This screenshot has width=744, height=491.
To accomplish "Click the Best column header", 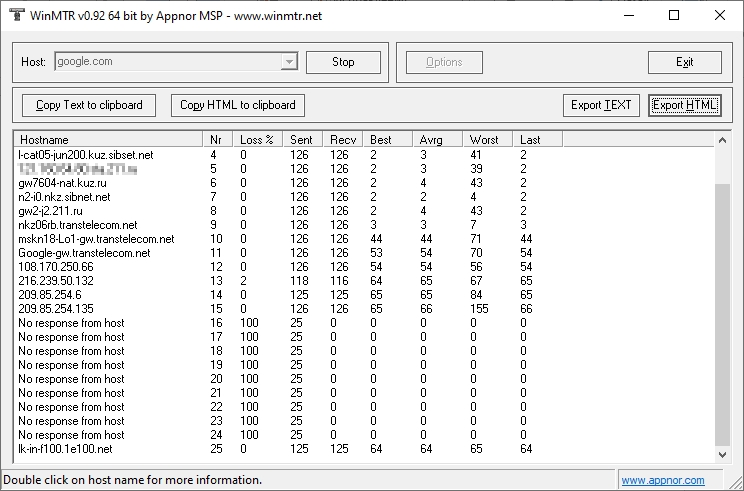I will (x=388, y=139).
